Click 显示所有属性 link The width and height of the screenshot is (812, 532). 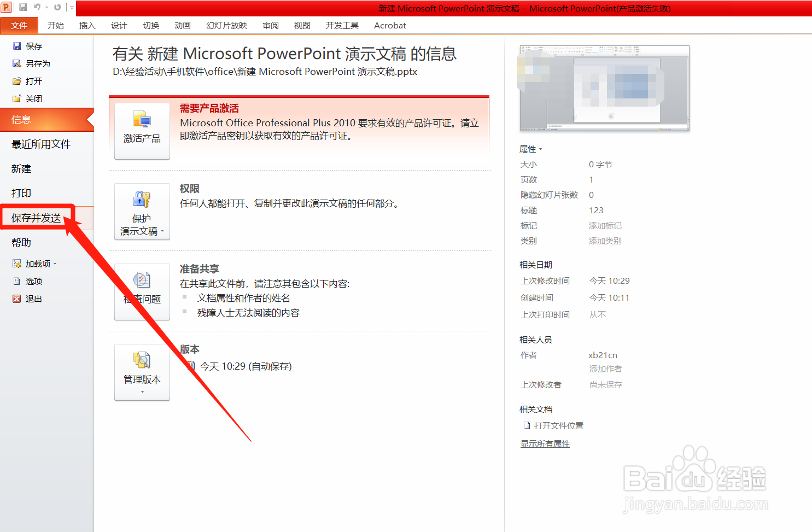pos(545,444)
